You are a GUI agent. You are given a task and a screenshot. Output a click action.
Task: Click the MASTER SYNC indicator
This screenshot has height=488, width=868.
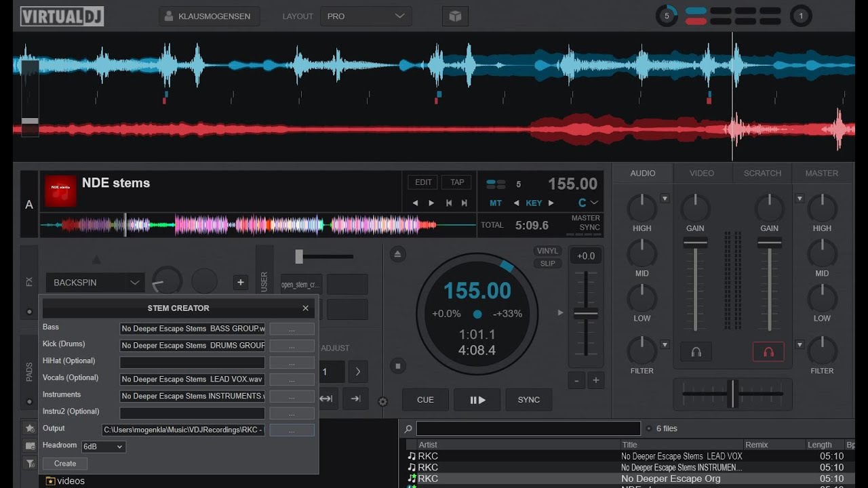(585, 223)
